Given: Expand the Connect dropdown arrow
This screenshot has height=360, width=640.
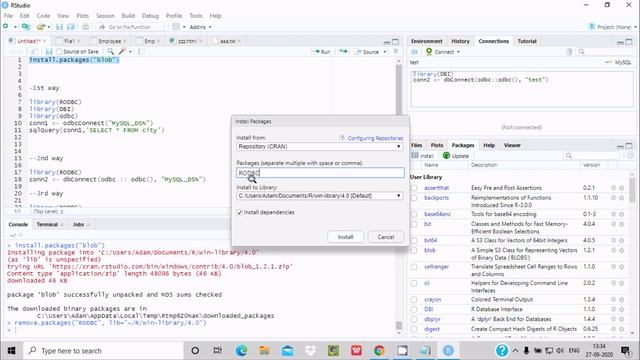Looking at the screenshot, I should [458, 52].
